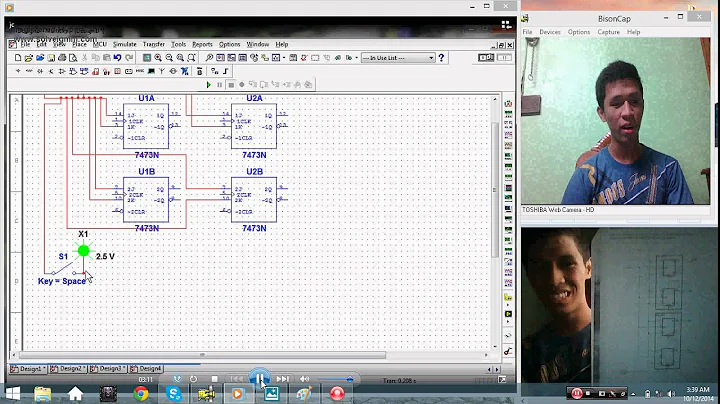Open the File menu in BisonCap
The image size is (720, 404).
point(527,32)
